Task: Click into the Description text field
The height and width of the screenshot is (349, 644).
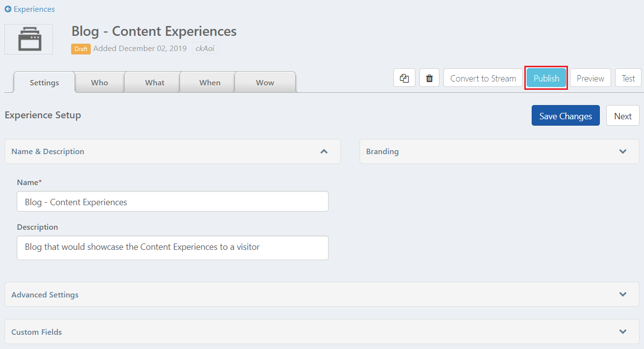Action: click(x=173, y=247)
